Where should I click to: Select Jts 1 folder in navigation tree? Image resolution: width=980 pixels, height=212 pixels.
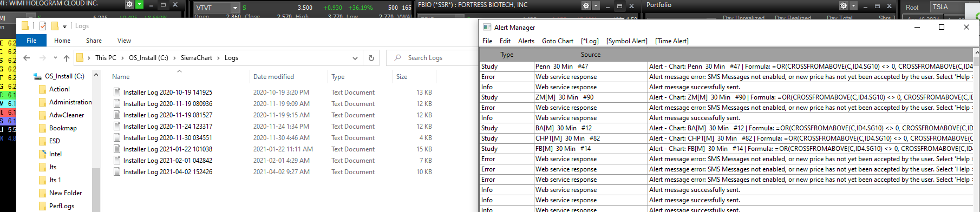click(50, 180)
